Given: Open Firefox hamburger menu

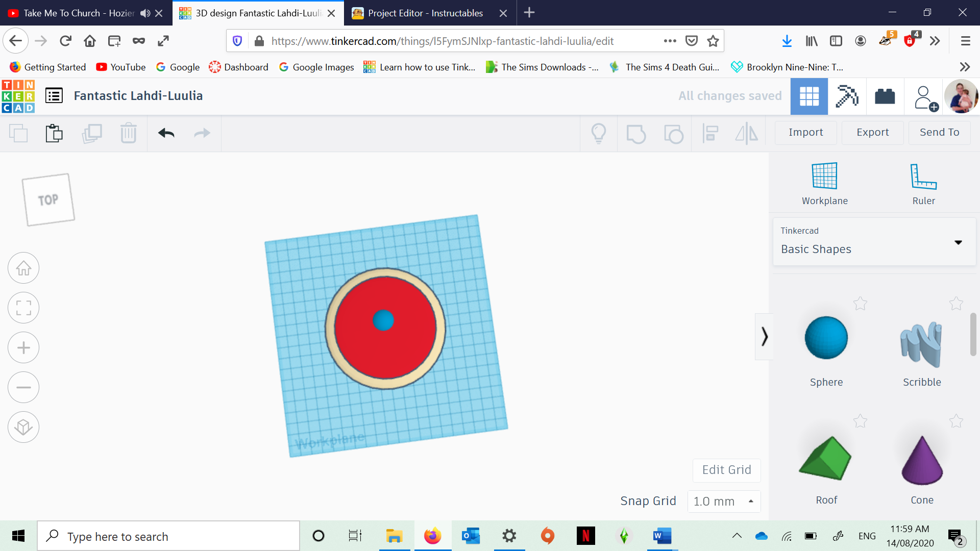Looking at the screenshot, I should click(965, 41).
